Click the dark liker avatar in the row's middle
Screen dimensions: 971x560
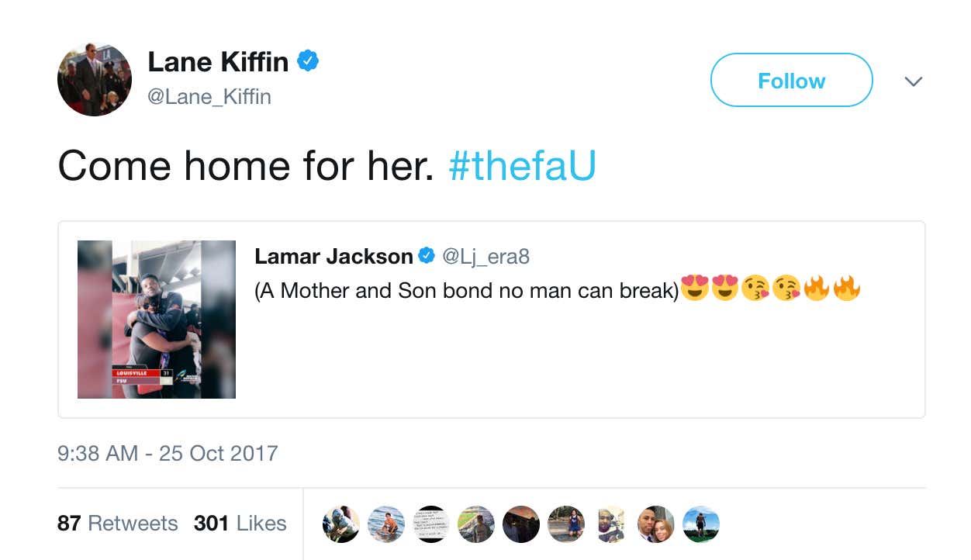tap(521, 524)
